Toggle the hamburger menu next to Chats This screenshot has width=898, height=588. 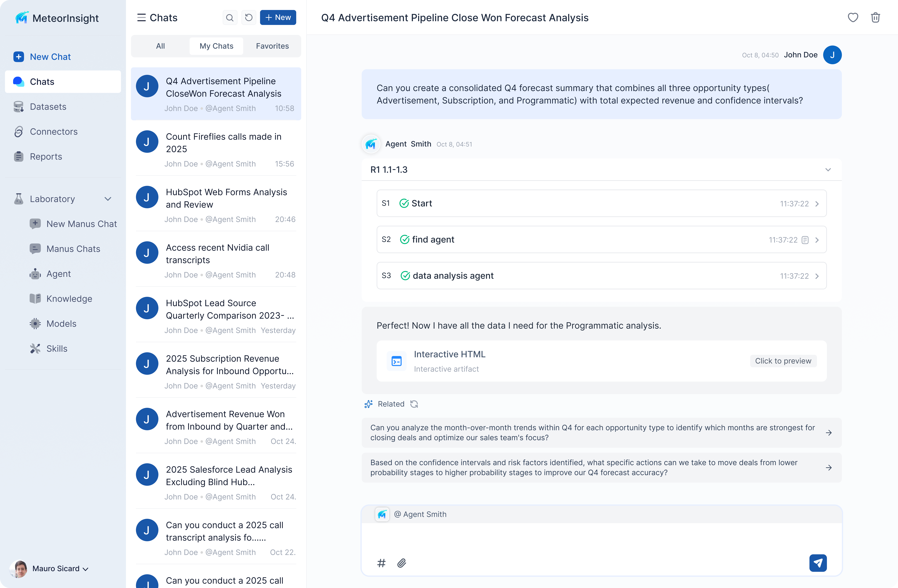pyautogui.click(x=141, y=17)
